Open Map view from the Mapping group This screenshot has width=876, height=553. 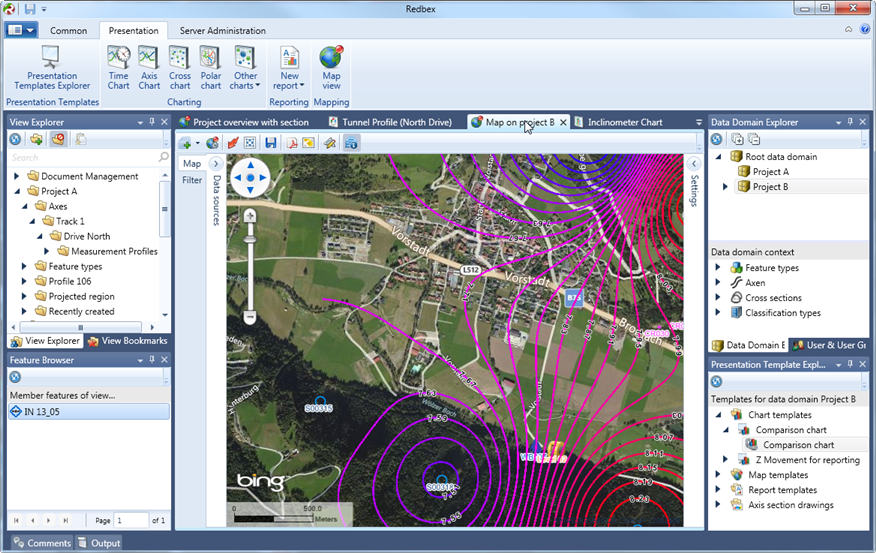point(331,66)
